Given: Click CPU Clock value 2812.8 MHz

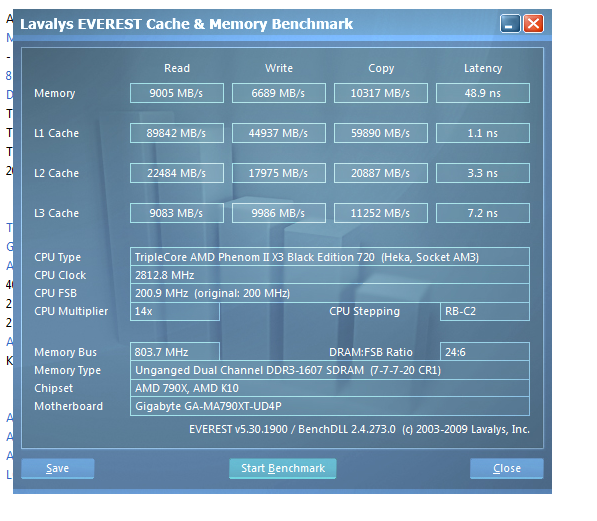Looking at the screenshot, I should coord(330,275).
